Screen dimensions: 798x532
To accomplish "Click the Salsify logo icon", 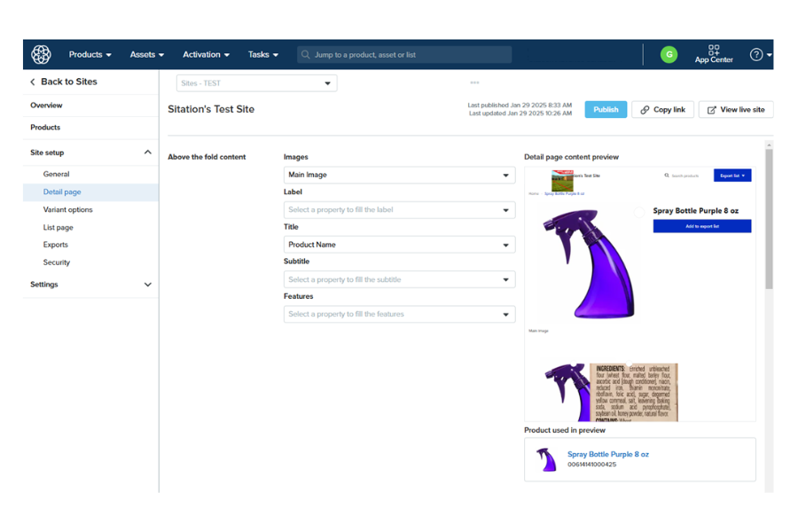I will click(x=41, y=54).
